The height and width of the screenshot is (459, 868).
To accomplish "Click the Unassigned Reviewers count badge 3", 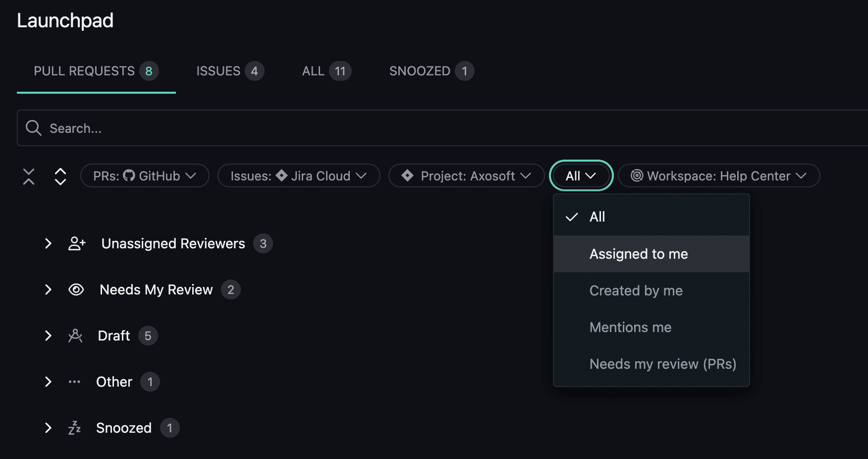I will 263,243.
